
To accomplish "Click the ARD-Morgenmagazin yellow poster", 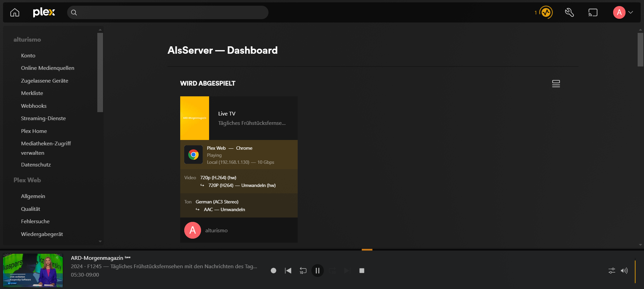I will (195, 118).
